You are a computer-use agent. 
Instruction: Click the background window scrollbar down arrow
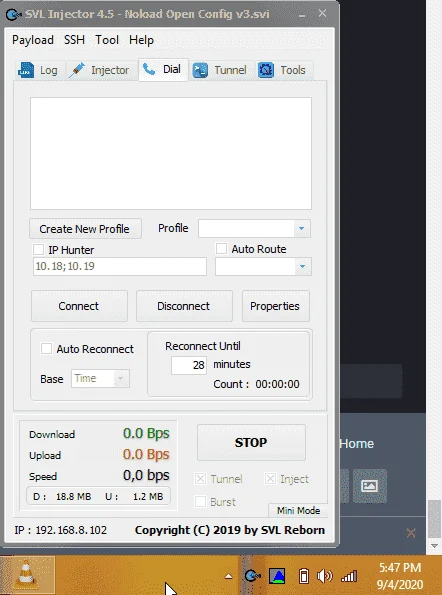pyautogui.click(x=435, y=546)
